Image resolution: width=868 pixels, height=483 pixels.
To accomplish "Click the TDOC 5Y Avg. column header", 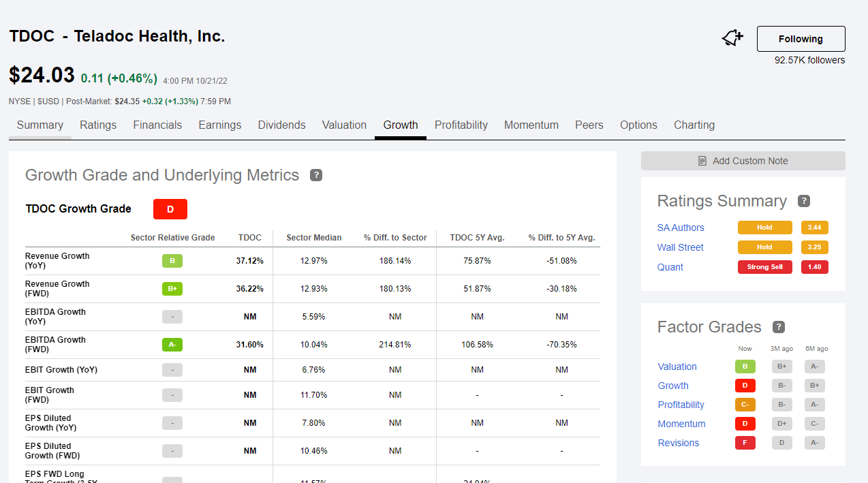I will [x=477, y=238].
